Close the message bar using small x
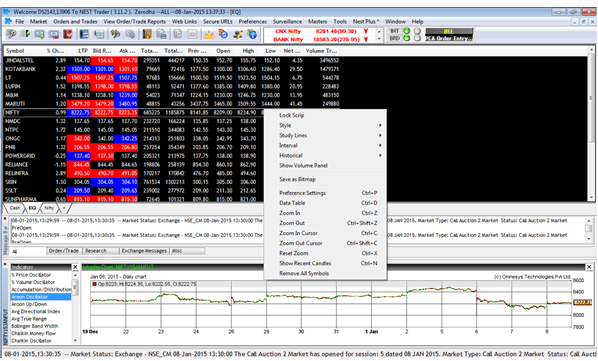Viewport: 598px width, 361px height. pos(5,218)
